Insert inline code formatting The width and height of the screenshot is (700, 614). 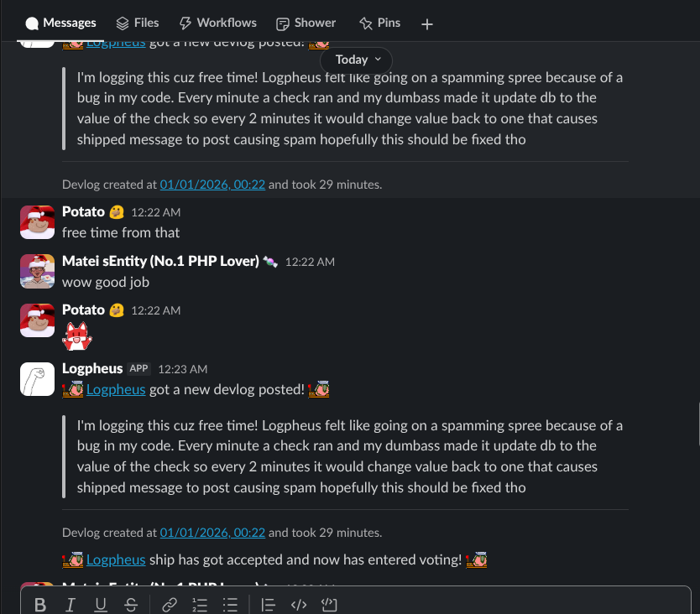click(298, 605)
